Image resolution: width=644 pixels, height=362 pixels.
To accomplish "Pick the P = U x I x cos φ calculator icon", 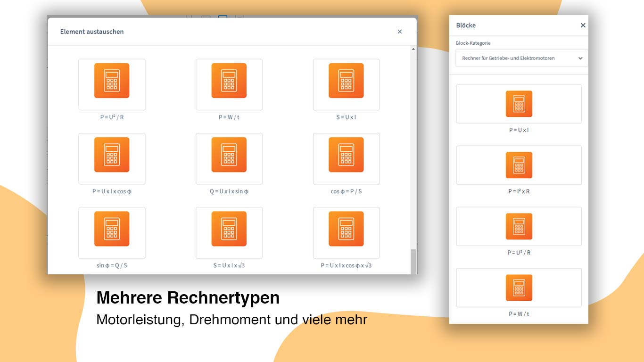I will point(112,155).
